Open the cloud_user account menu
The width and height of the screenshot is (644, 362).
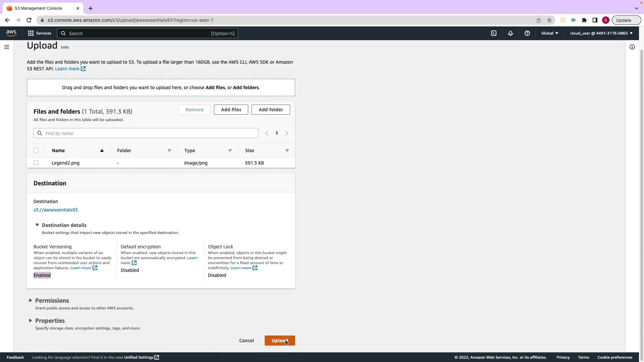(601, 33)
